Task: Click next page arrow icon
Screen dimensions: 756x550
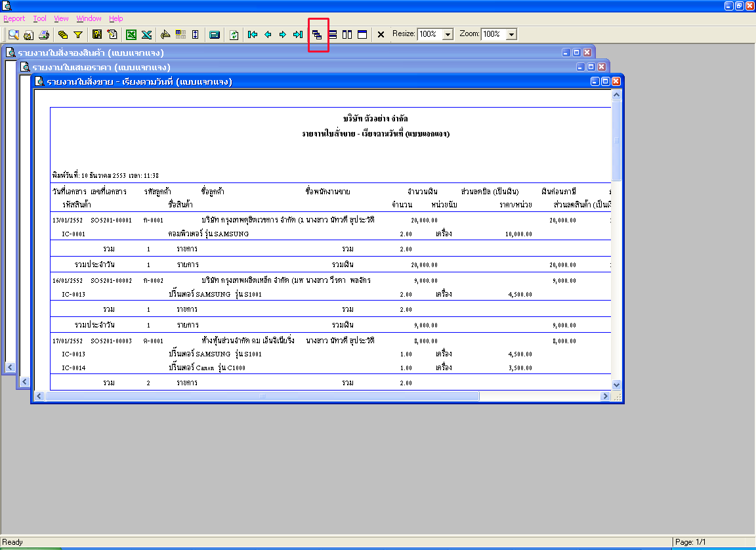Action: (x=283, y=34)
